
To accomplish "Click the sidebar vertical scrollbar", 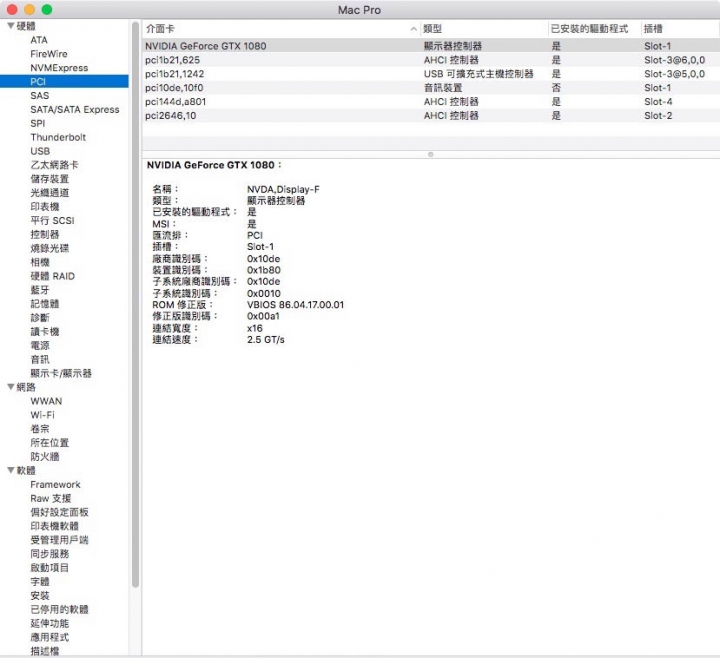I will click(x=135, y=305).
